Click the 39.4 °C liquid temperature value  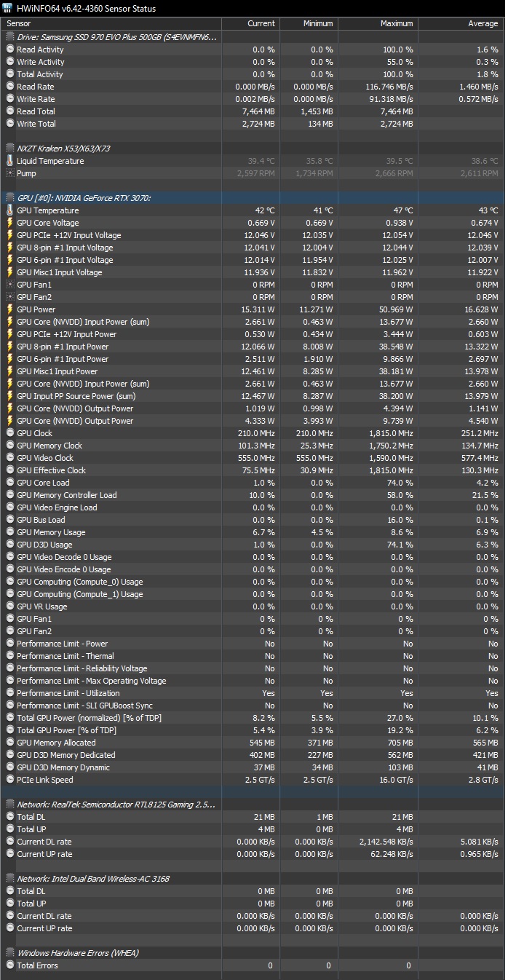[x=262, y=161]
